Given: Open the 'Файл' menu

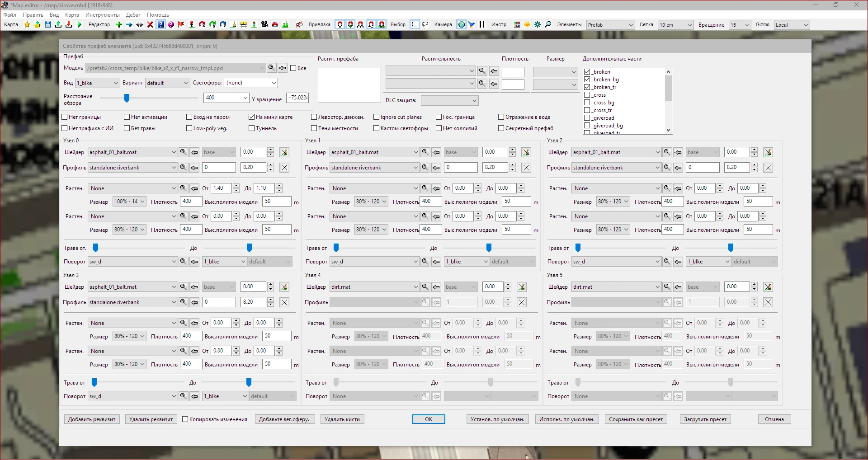Looking at the screenshot, I should [x=10, y=15].
